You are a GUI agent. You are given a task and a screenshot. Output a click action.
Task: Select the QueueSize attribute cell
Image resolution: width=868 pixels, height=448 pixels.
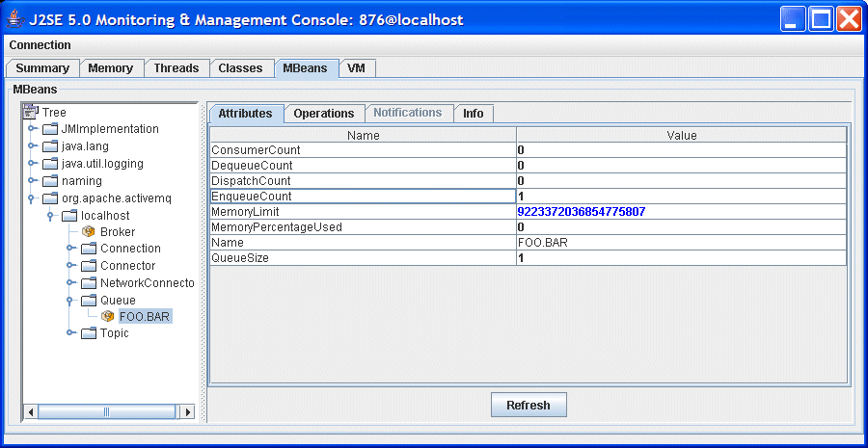pos(364,258)
